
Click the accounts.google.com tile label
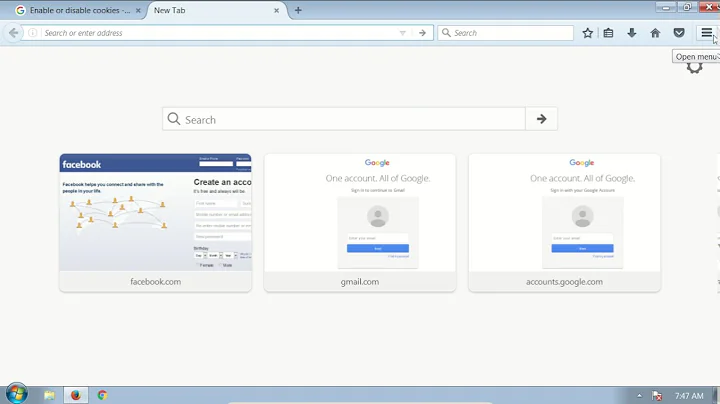(564, 281)
